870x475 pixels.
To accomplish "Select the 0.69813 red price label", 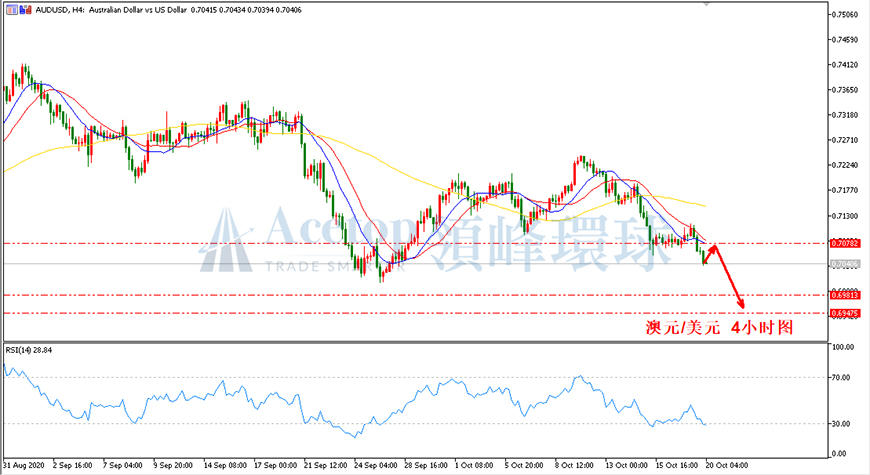I will [845, 295].
